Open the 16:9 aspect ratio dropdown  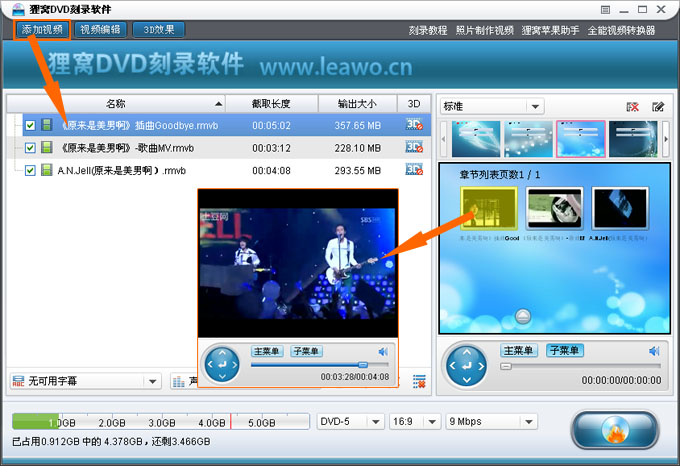[x=414, y=421]
